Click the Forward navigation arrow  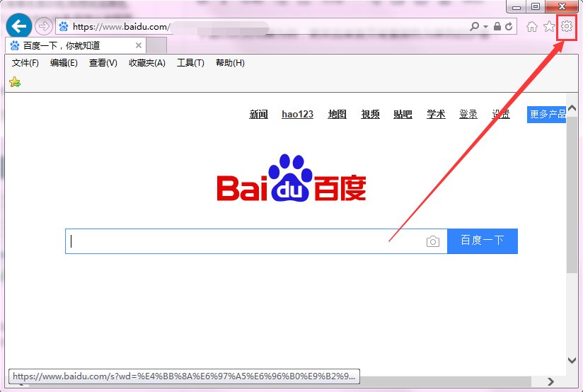click(44, 26)
